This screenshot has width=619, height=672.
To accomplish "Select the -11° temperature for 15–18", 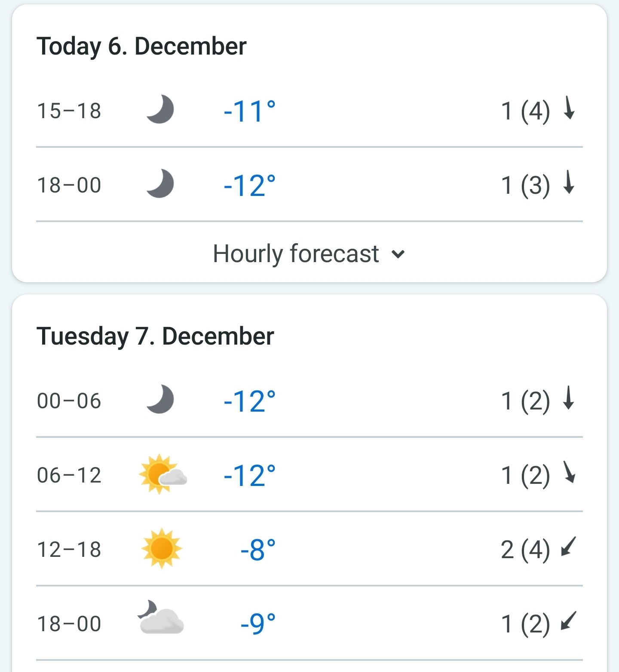I will (x=249, y=111).
